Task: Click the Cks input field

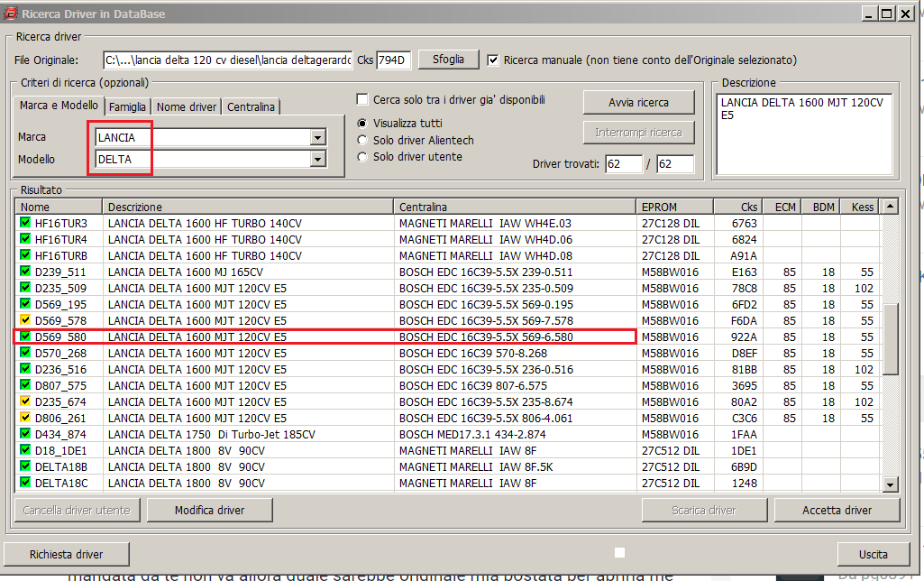Action: tap(393, 60)
